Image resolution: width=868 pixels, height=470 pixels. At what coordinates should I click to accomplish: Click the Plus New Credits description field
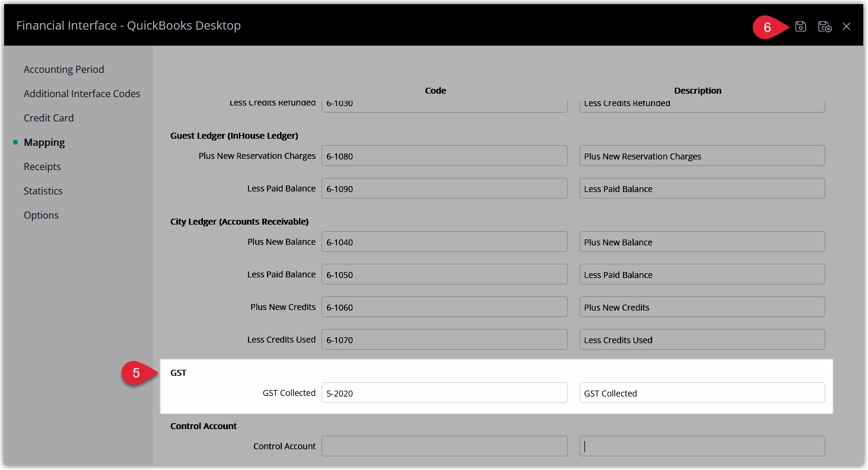[x=702, y=307]
